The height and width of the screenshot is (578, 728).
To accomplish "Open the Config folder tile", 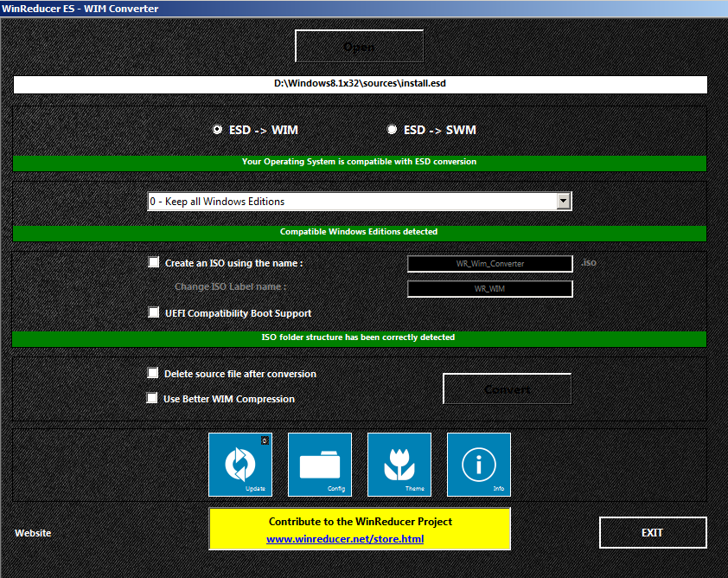I will coord(319,464).
